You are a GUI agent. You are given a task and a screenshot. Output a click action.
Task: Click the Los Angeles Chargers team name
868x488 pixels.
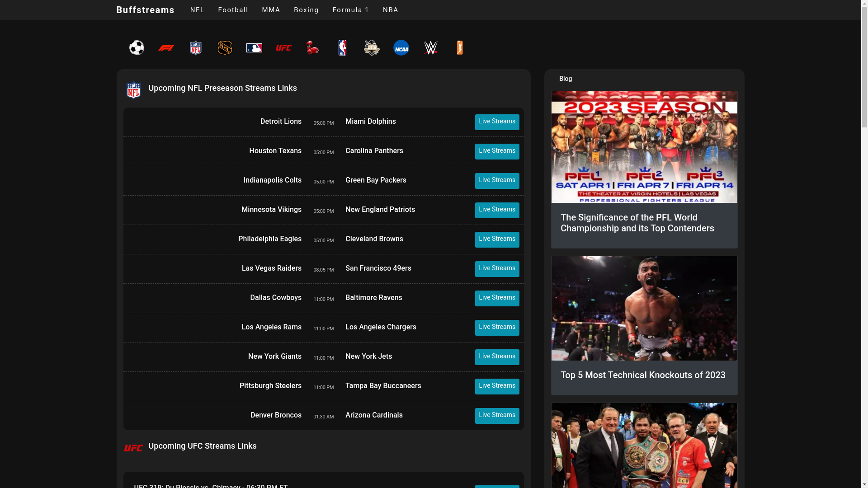coord(381,327)
